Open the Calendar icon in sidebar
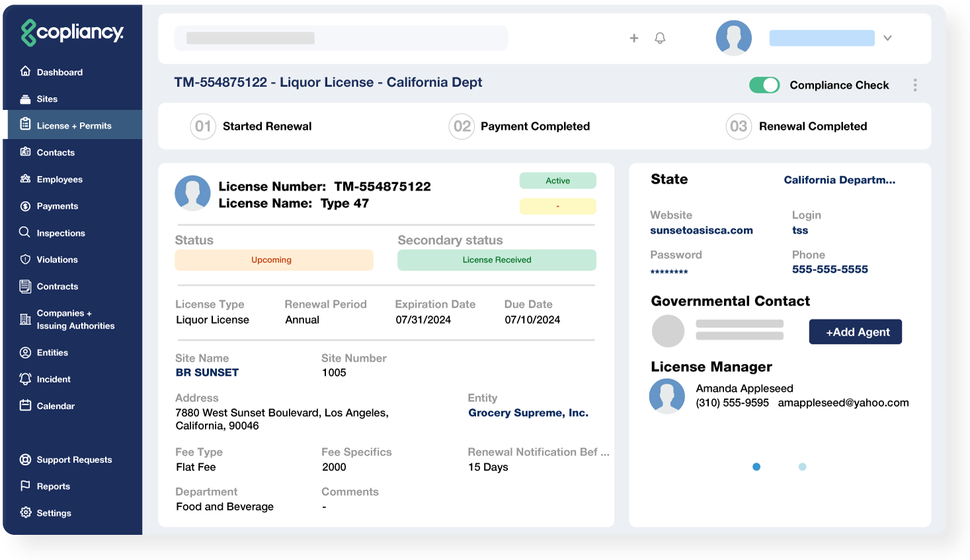This screenshot has height=560, width=970. coord(25,405)
